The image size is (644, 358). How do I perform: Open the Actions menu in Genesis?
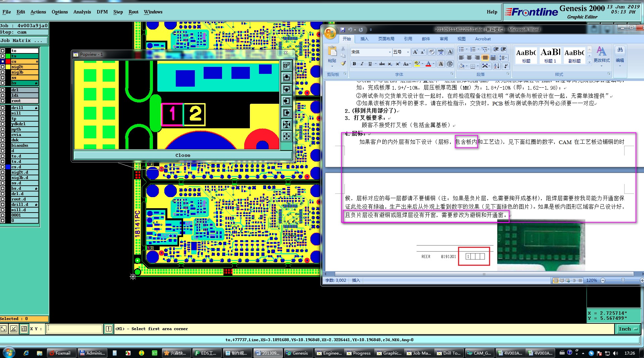(38, 12)
